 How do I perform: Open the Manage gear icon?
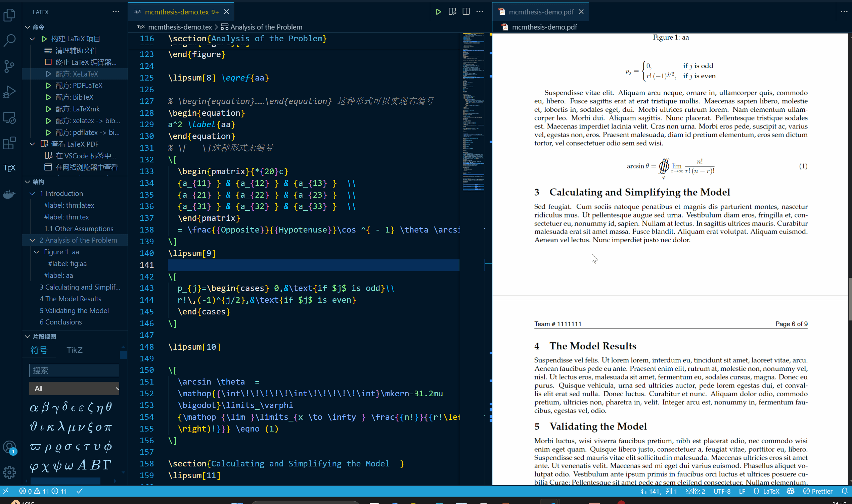pos(9,472)
